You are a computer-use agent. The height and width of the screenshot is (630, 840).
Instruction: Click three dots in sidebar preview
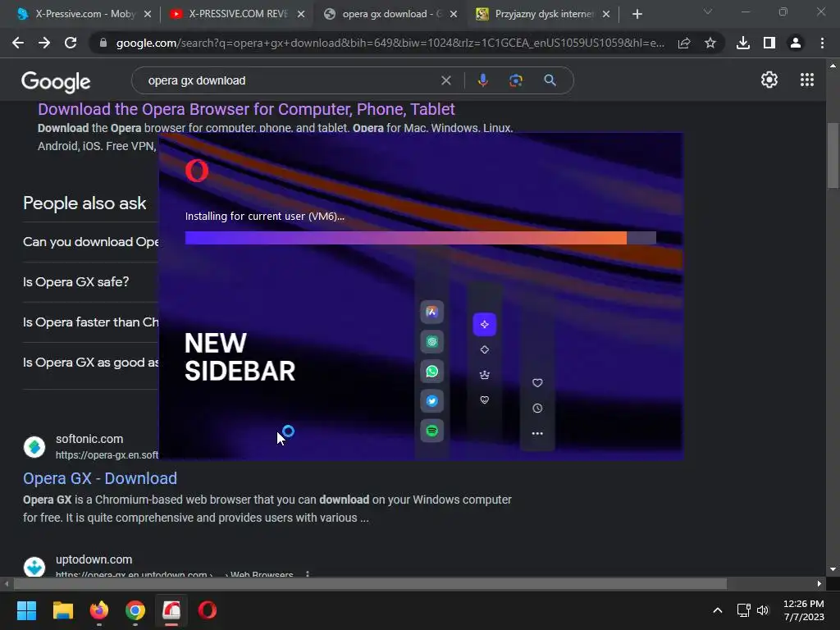[x=537, y=433]
